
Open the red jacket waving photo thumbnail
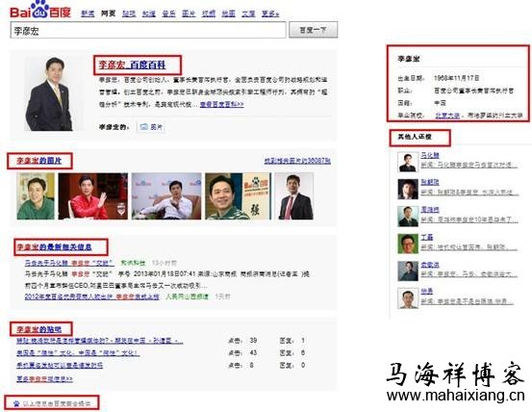(93, 196)
